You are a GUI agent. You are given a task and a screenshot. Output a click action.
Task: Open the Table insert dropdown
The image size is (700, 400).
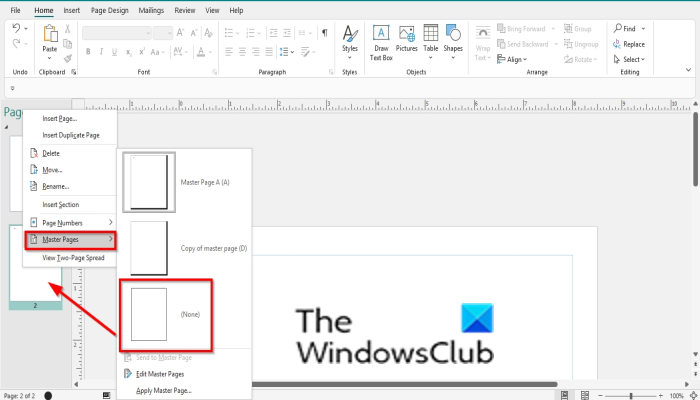(x=430, y=42)
